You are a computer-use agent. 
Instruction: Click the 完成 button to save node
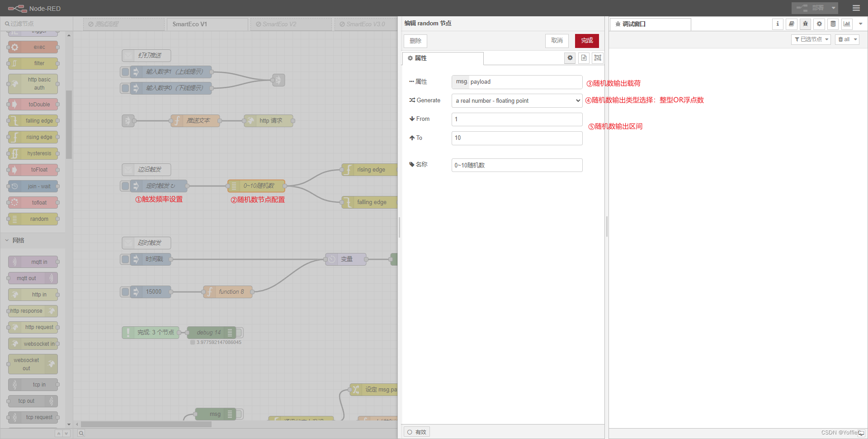[x=586, y=41]
